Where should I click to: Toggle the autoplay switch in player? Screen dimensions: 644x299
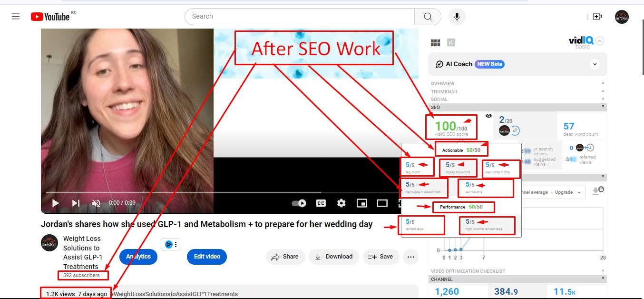(299, 203)
